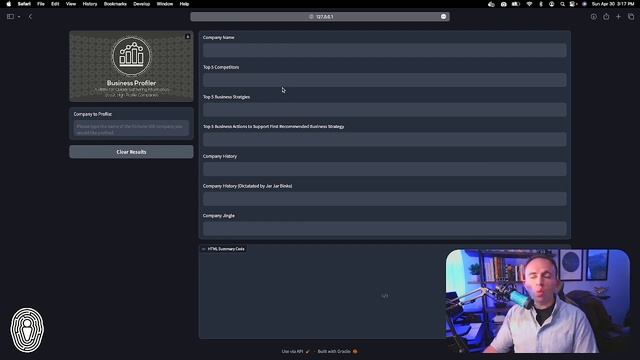Open the History menu

tap(90, 4)
